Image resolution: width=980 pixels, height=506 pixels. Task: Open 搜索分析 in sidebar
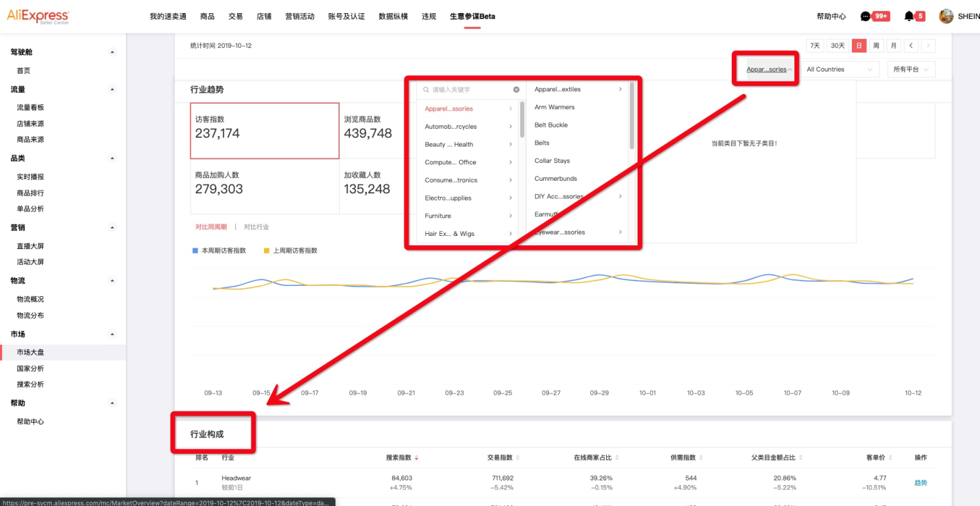point(30,384)
